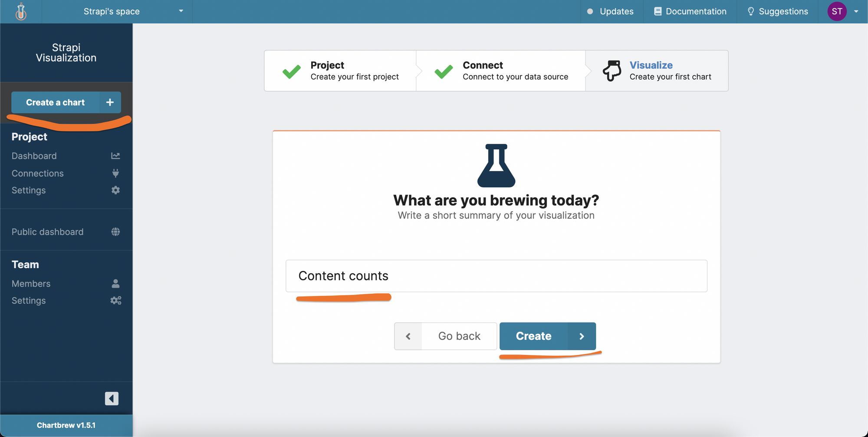Open the Project Settings gear icon
This screenshot has width=868, height=437.
coord(115,190)
